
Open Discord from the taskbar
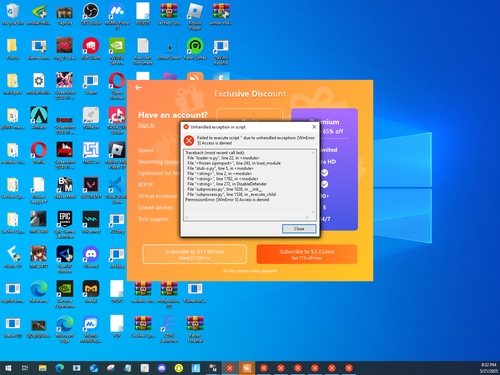coord(162,368)
